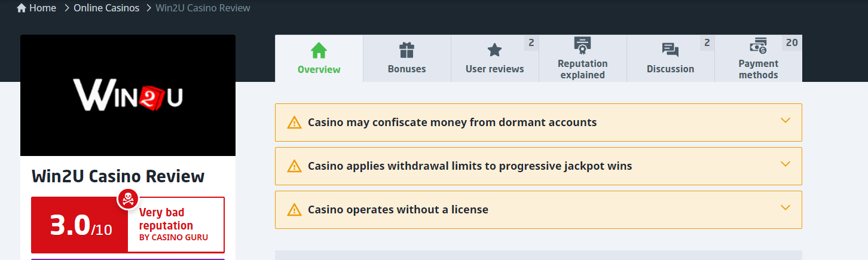Click the skull and crossbones reputation badge
Viewport: 868px width, 260px height.
(128, 199)
